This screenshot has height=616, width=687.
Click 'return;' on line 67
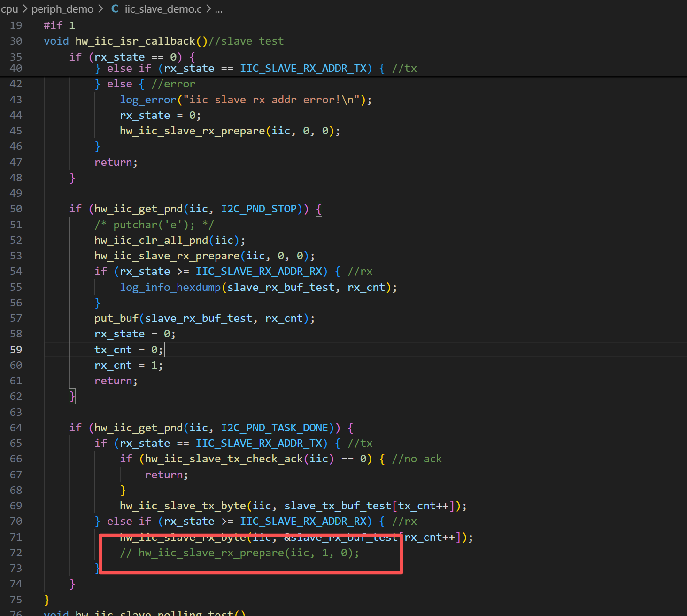167,475
